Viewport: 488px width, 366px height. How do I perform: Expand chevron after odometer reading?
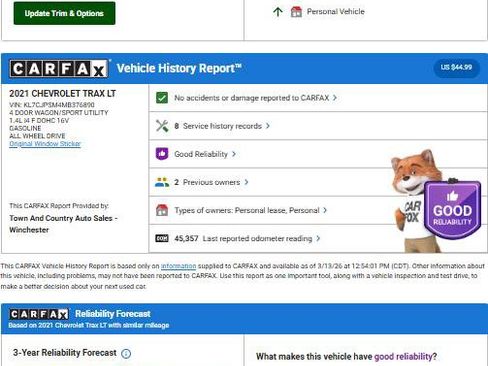click(x=318, y=239)
